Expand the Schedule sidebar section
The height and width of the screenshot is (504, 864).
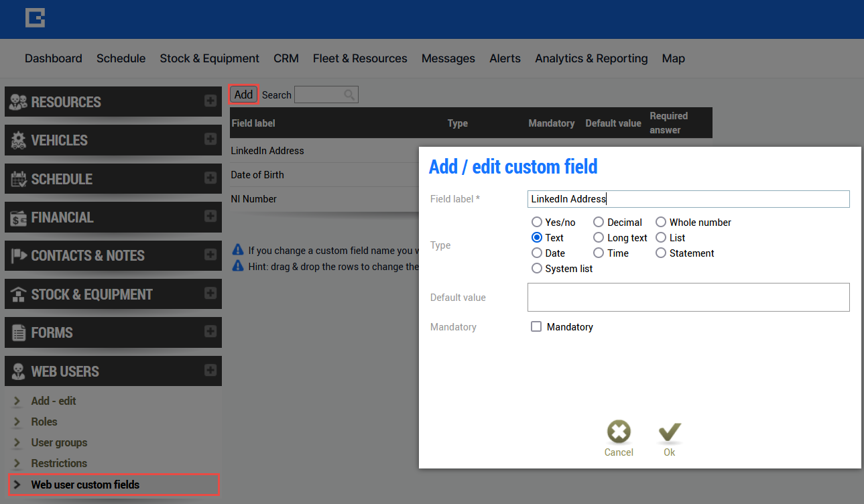210,178
